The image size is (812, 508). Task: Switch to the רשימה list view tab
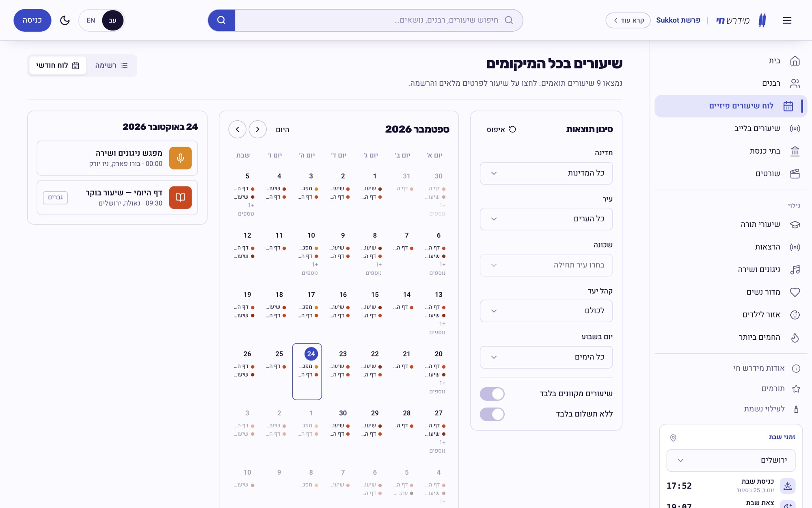111,65
